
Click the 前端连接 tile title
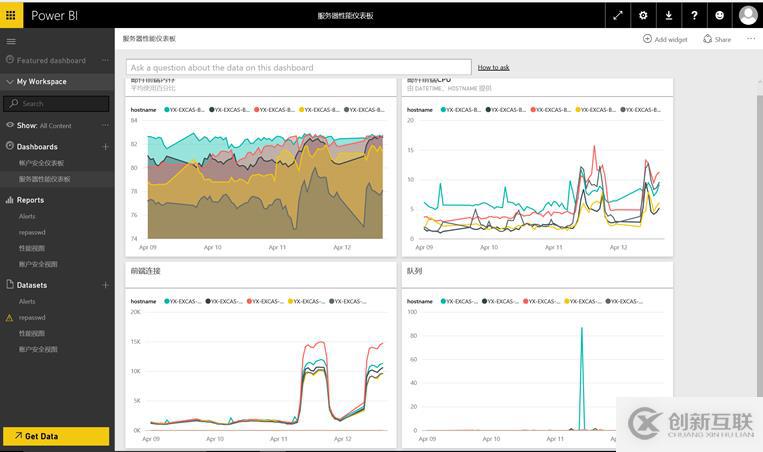click(x=145, y=271)
